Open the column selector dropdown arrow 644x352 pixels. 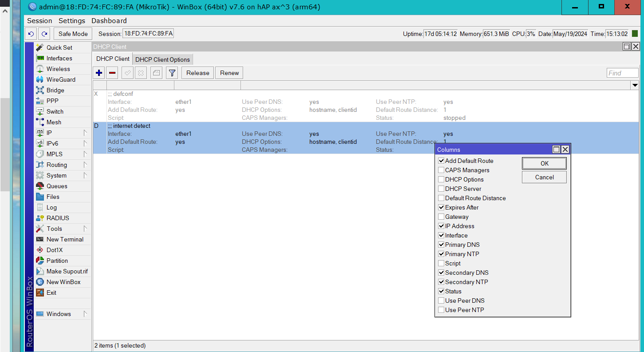pyautogui.click(x=635, y=85)
